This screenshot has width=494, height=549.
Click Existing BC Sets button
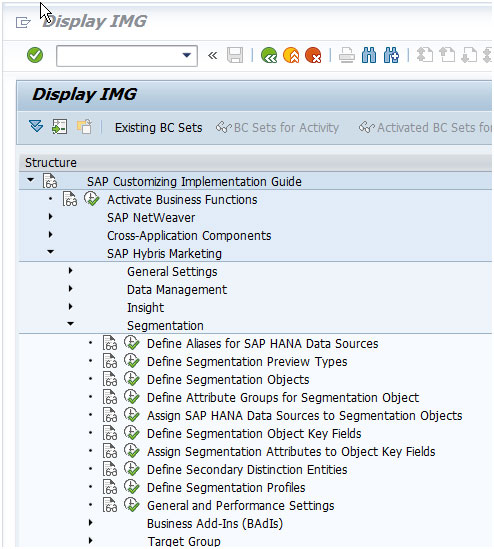point(159,128)
